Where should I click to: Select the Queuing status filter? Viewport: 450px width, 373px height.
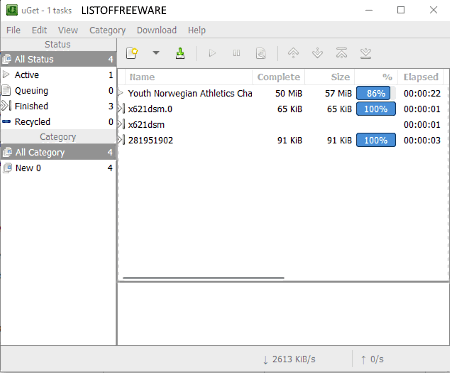click(x=58, y=90)
